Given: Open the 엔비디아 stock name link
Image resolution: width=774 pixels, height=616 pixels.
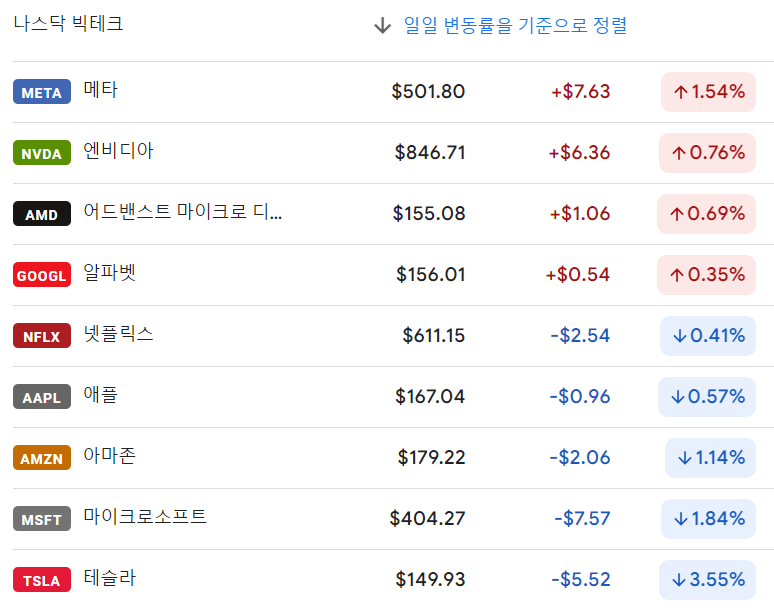Looking at the screenshot, I should (x=118, y=151).
